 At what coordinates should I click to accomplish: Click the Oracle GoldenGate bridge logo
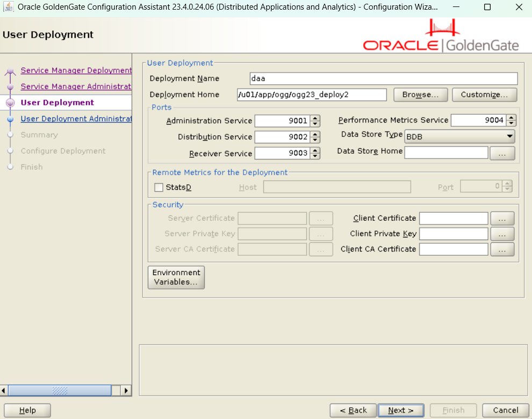point(443,27)
